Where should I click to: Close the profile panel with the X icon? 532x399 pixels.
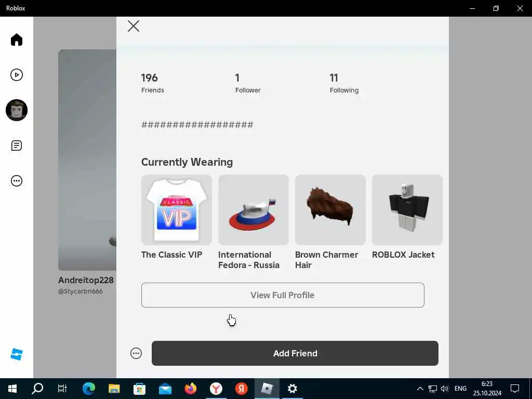tap(134, 26)
